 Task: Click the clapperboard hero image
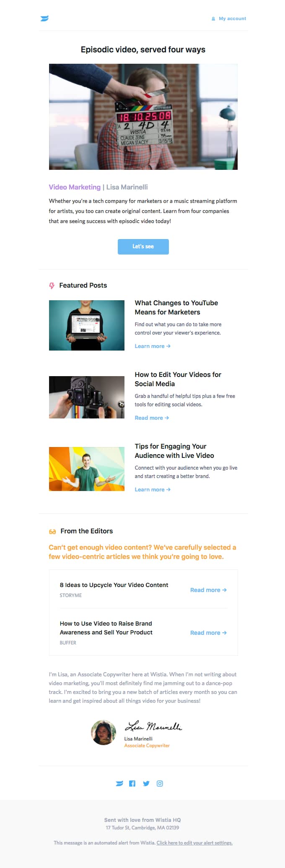point(143,117)
